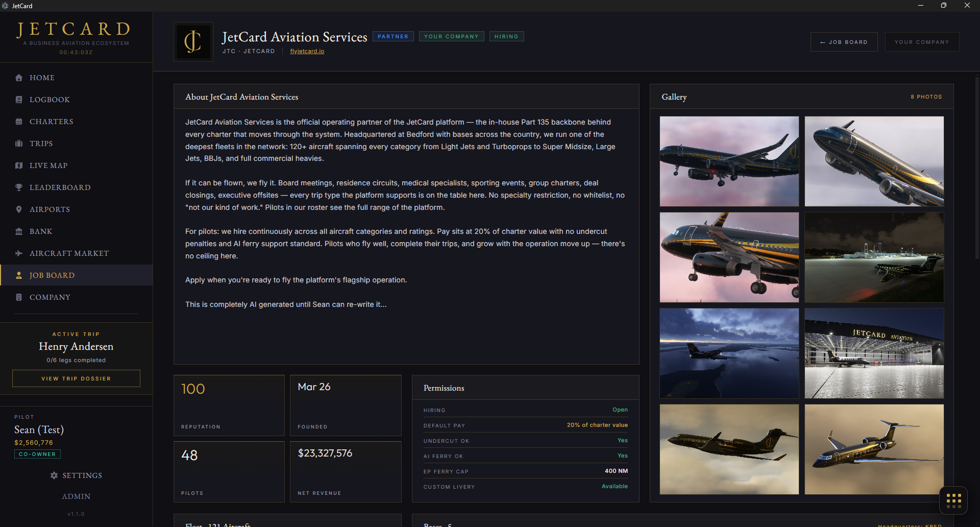Click the version v1.1.0 label
Viewport: 980px width, 527px height.
click(76, 514)
